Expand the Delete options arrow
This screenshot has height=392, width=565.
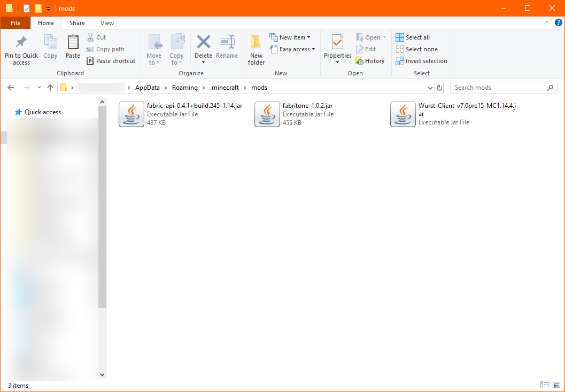[x=203, y=62]
